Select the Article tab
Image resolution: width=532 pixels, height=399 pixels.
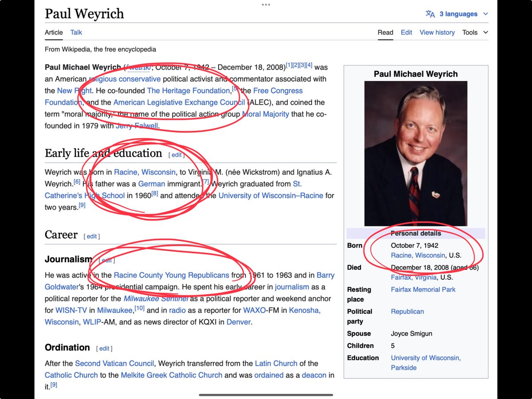[54, 32]
